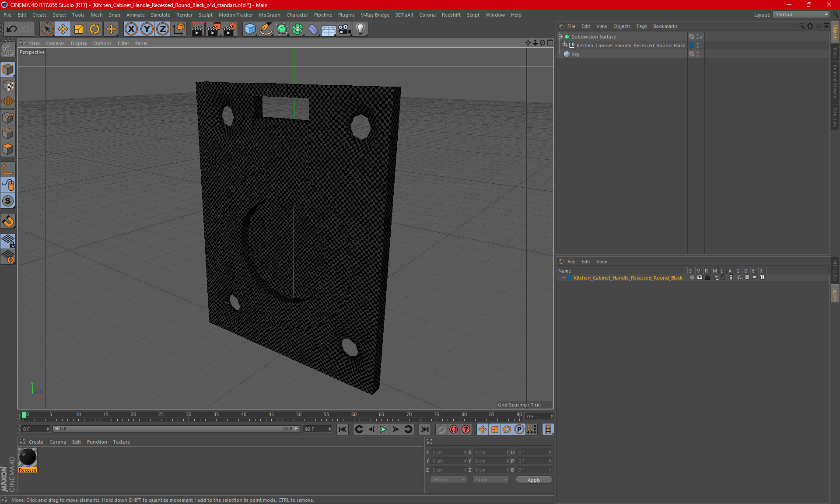Toggle Y axis lock
Viewport: 840px width, 504px height.
click(x=147, y=29)
